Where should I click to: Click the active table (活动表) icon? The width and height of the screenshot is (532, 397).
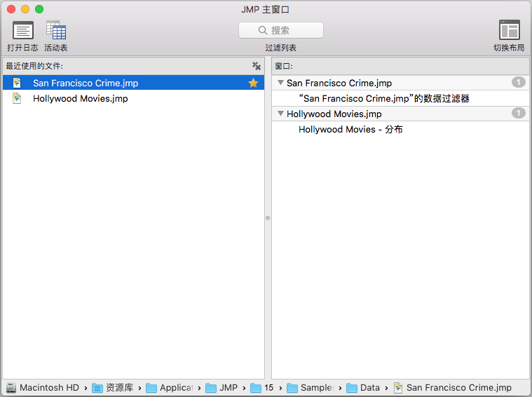point(56,30)
